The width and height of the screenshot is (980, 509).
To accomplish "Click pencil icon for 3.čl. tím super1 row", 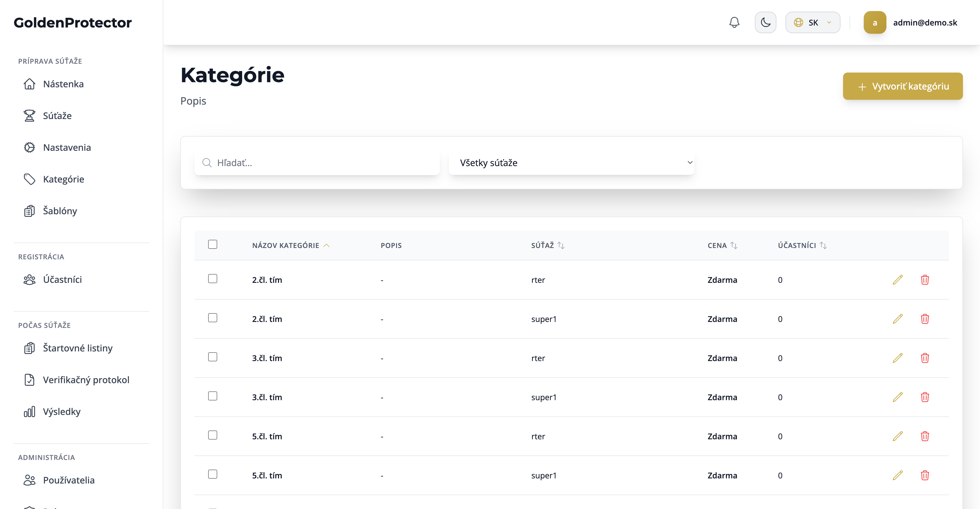I will pyautogui.click(x=897, y=397).
